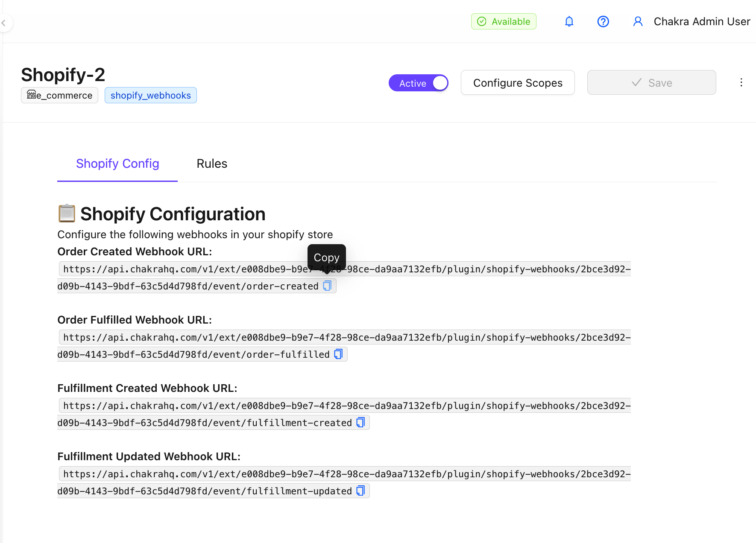756x543 pixels.
Task: Switch to the Rules tab
Action: (x=212, y=163)
